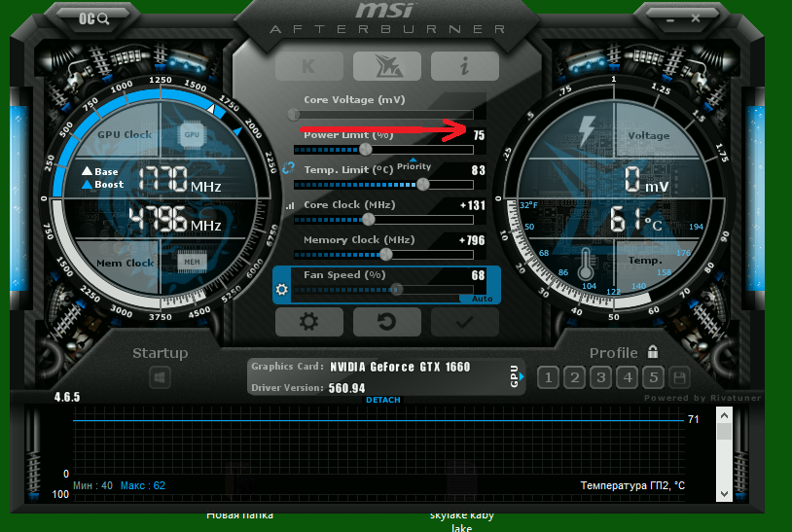The height and width of the screenshot is (532, 792).
Task: Save profile with the floppy disk icon
Action: (x=679, y=377)
